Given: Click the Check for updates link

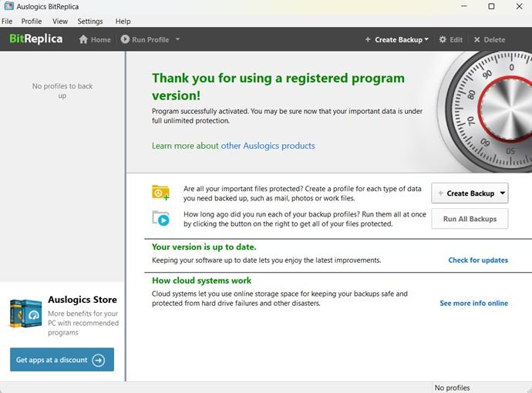Looking at the screenshot, I should [x=478, y=260].
